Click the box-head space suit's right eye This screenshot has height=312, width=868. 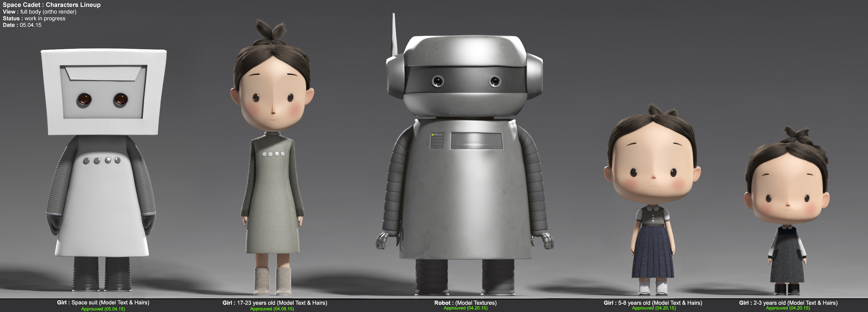(120, 99)
